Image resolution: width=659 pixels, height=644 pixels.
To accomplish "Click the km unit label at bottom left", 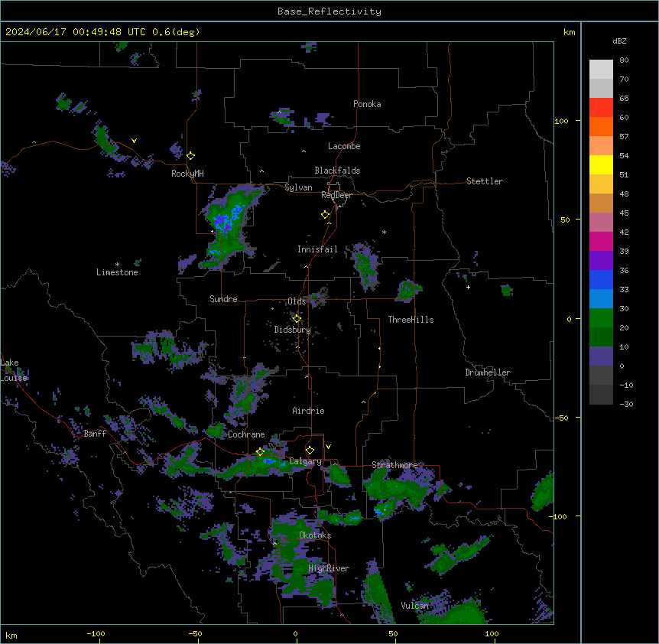I will 11,635.
